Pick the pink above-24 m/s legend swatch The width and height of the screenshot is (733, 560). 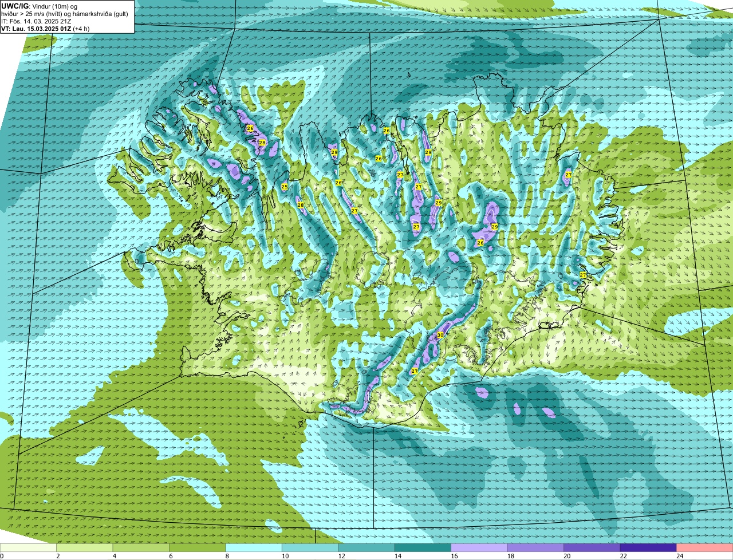(x=705, y=547)
